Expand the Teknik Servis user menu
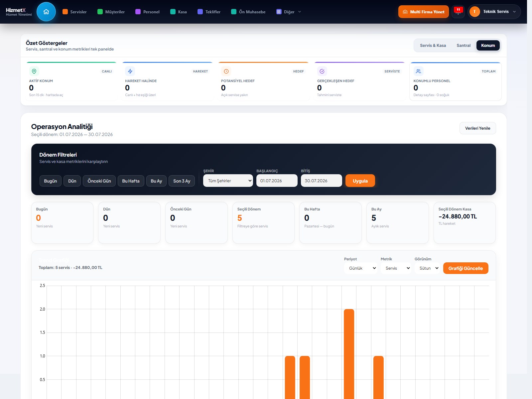 (494, 12)
